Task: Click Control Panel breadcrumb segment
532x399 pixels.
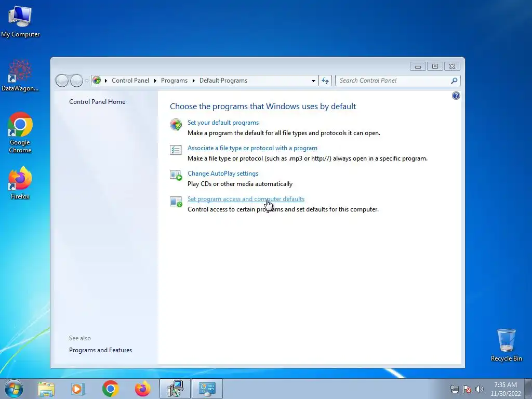Action: [x=130, y=81]
